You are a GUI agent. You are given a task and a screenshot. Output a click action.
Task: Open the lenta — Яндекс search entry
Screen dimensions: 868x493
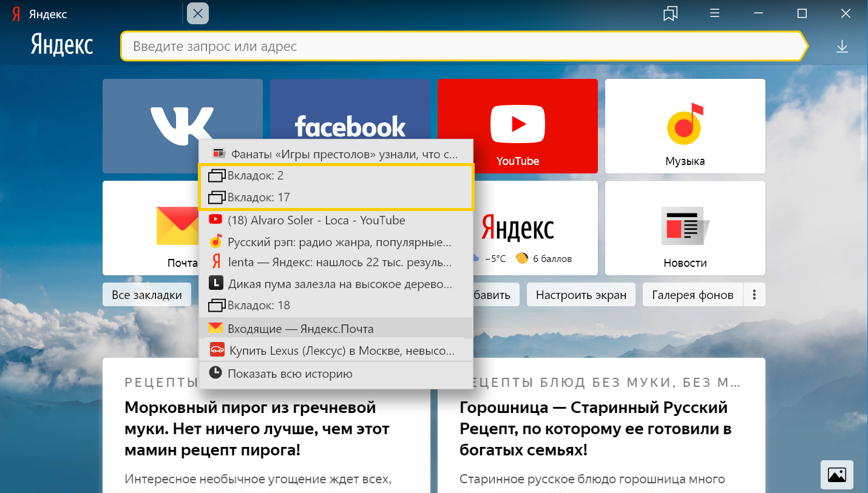[x=336, y=263]
